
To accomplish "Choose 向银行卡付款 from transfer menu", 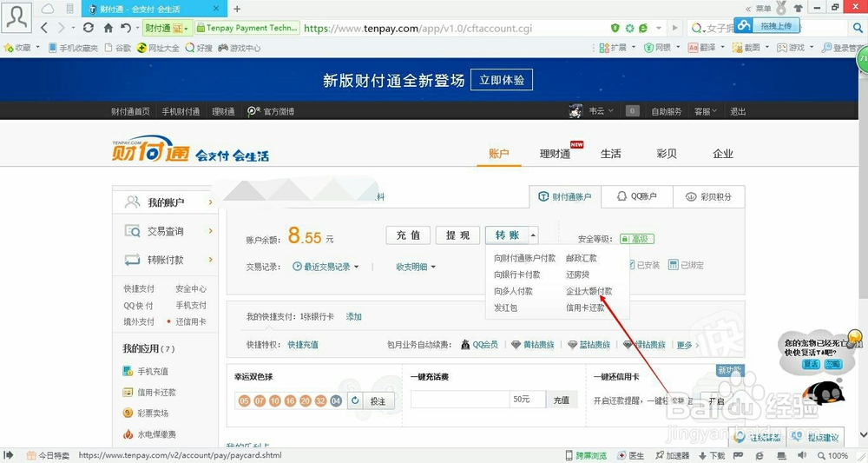I will (x=517, y=274).
